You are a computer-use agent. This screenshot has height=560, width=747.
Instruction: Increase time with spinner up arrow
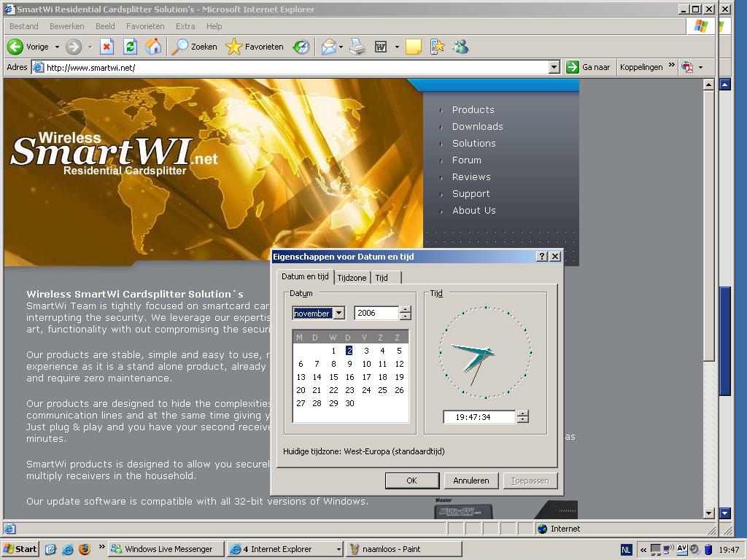click(x=522, y=413)
